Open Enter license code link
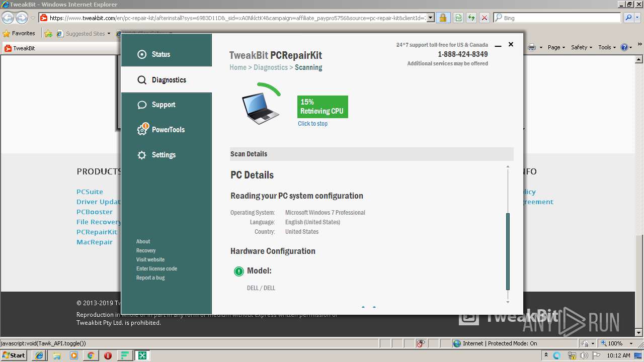The height and width of the screenshot is (362, 644). coord(156,268)
